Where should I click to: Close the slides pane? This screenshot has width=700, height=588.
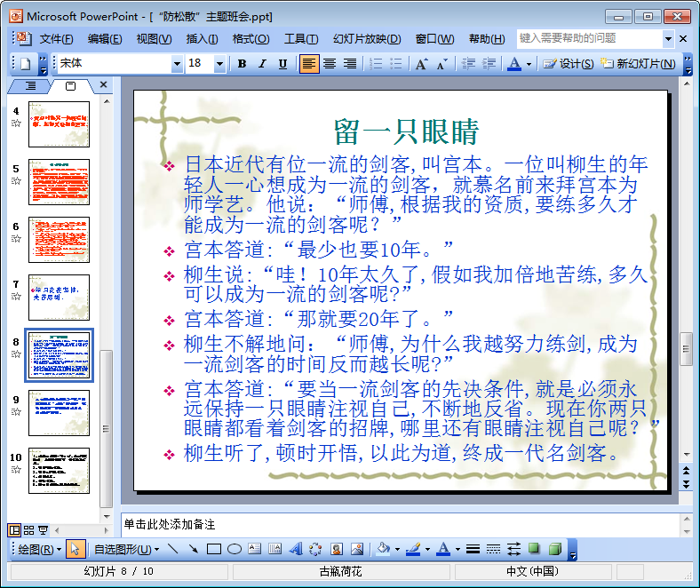click(104, 84)
